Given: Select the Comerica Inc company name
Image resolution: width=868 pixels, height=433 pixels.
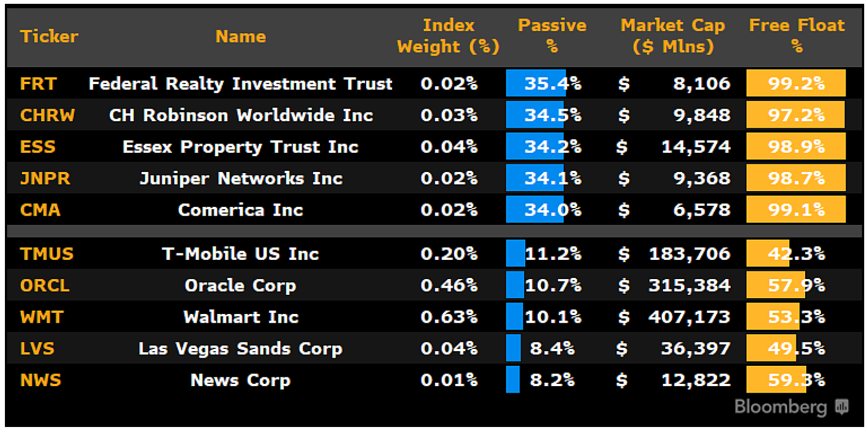Looking at the screenshot, I should pos(241,210).
